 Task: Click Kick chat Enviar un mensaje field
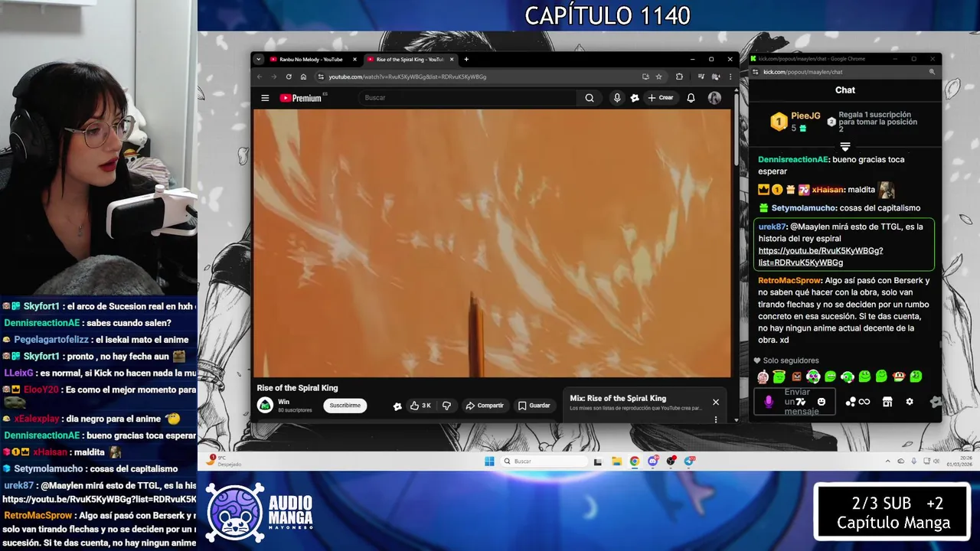pos(796,402)
